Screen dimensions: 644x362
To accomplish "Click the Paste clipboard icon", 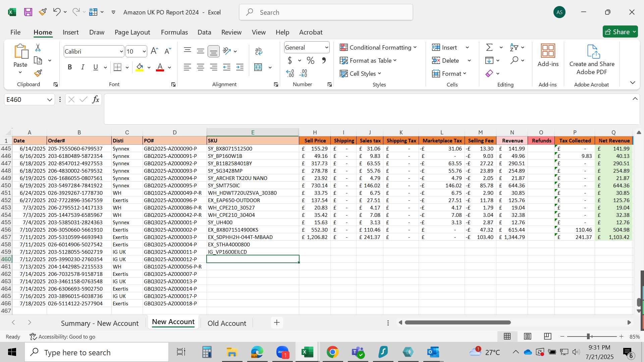I will pyautogui.click(x=21, y=51).
